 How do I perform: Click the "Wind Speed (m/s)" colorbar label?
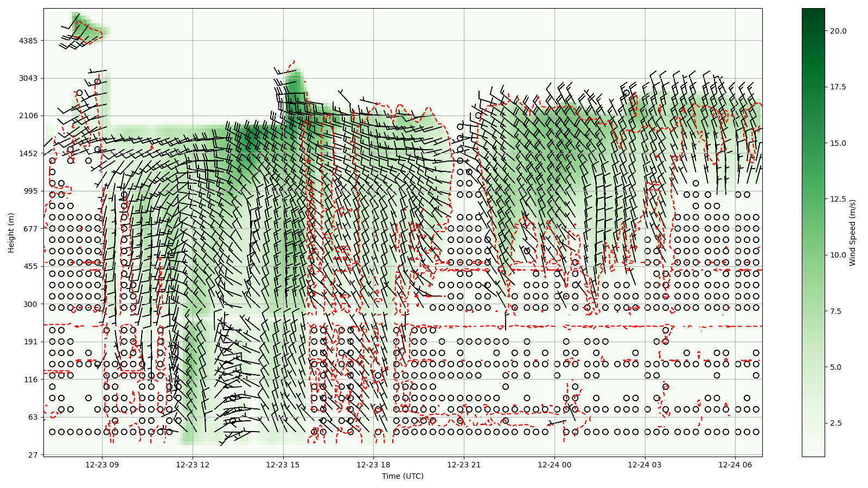tap(852, 233)
